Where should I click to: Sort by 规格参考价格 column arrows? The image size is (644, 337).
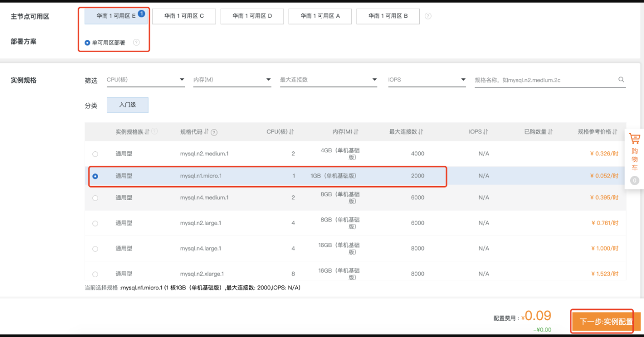[x=615, y=132]
